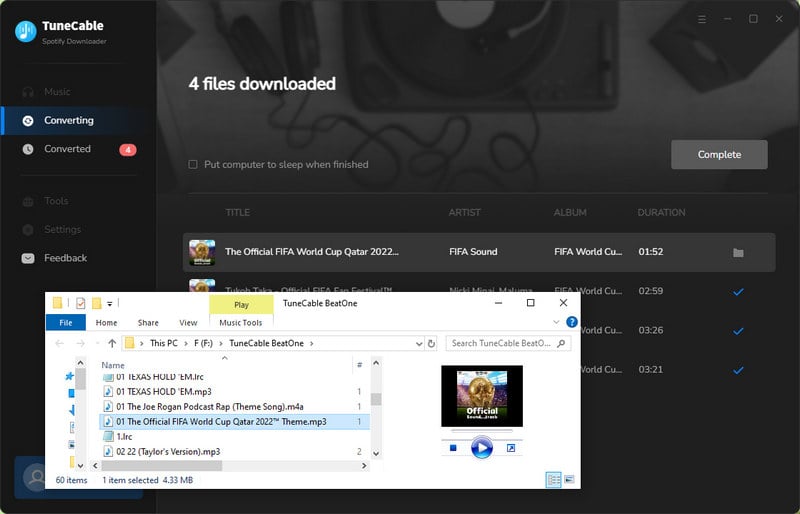This screenshot has height=514, width=800.
Task: Click the TITLE column header
Action: (x=238, y=212)
